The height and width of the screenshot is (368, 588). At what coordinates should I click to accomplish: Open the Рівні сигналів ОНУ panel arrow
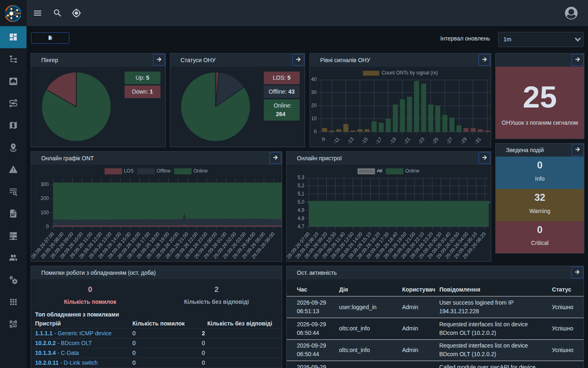(484, 60)
